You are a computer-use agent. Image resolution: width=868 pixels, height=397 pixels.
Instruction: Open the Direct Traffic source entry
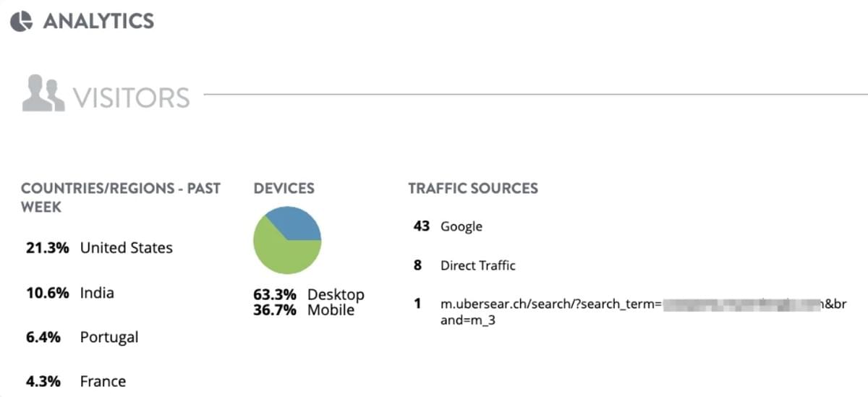(478, 265)
